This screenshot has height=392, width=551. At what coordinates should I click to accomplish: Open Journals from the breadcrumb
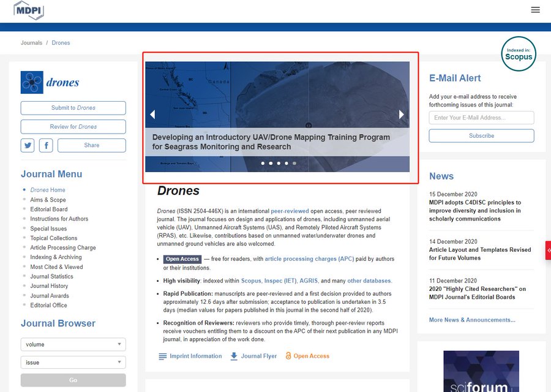pyautogui.click(x=31, y=42)
